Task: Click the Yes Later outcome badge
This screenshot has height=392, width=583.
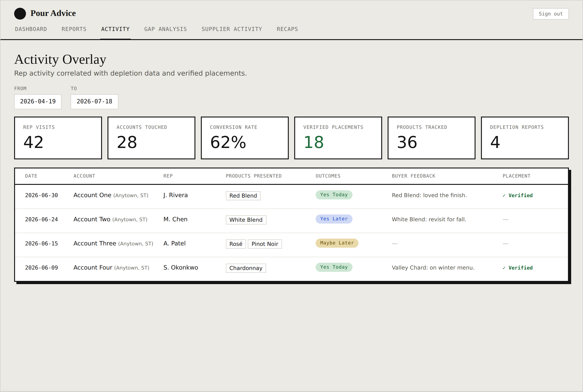Action: click(x=334, y=219)
